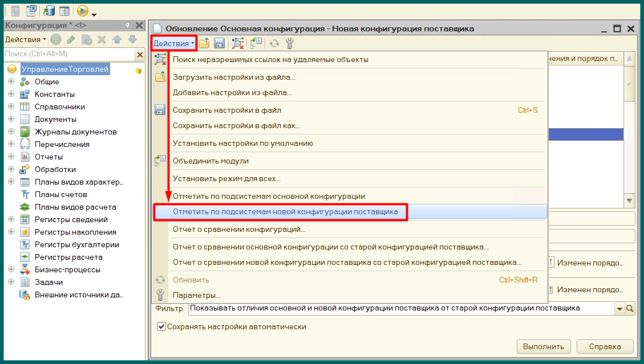
Task: Click the Поиск (Ctrl+Alt+M) search field
Action: (x=69, y=54)
